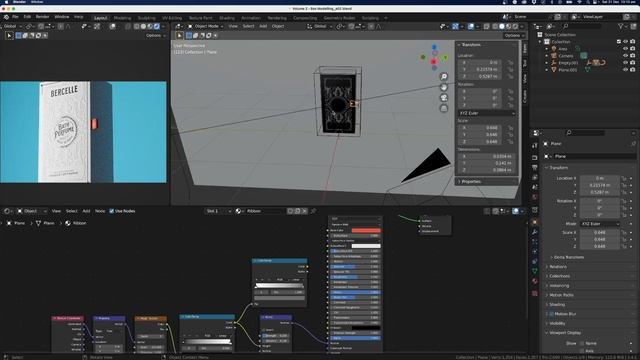The width and height of the screenshot is (640, 360).
Task: Hide the Camera object in outliner
Action: [x=625, y=56]
